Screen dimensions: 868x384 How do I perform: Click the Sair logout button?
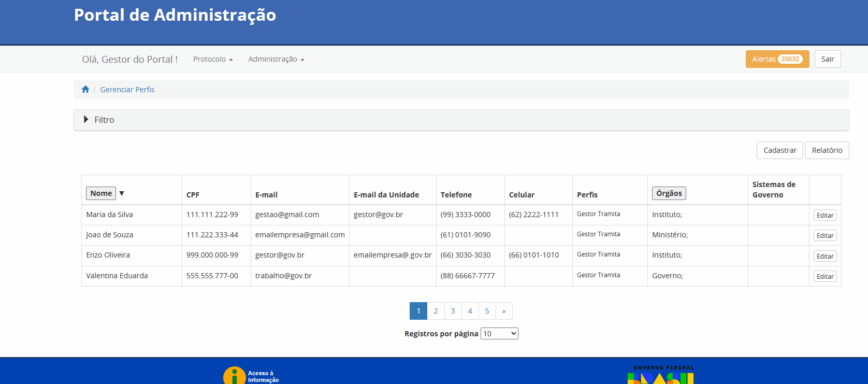click(x=828, y=59)
